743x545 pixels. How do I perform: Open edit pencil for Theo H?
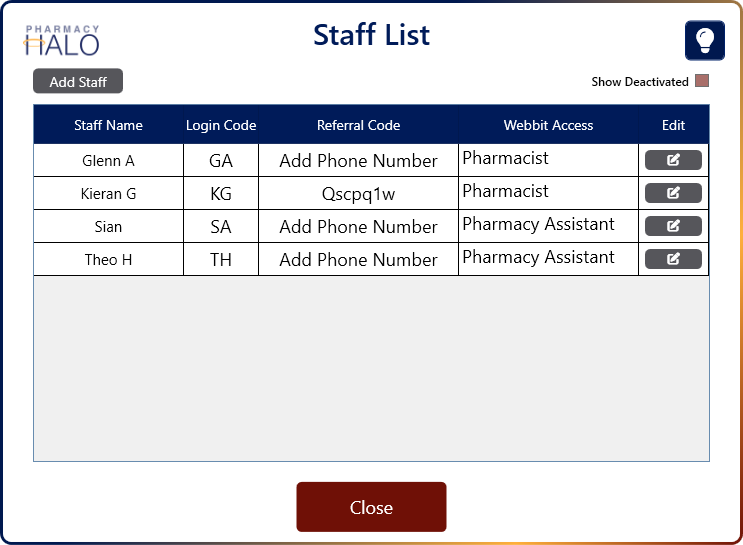pos(673,259)
